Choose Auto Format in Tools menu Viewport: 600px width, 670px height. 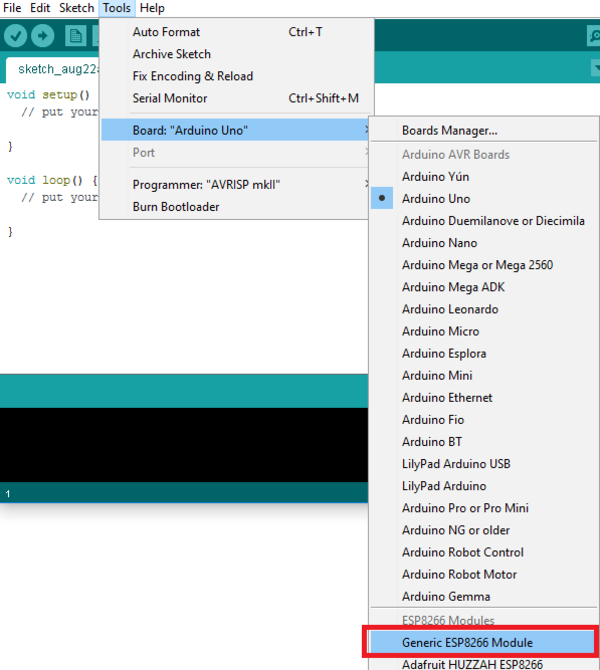[x=235, y=32]
